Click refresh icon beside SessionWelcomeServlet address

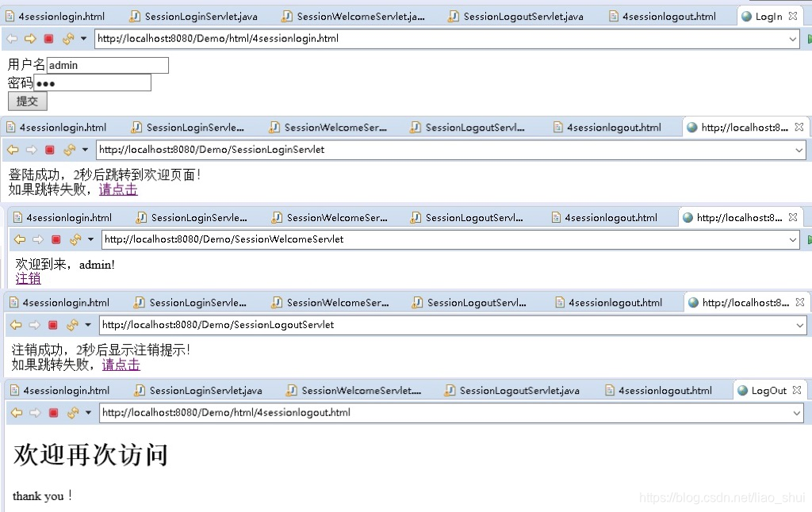point(75,239)
